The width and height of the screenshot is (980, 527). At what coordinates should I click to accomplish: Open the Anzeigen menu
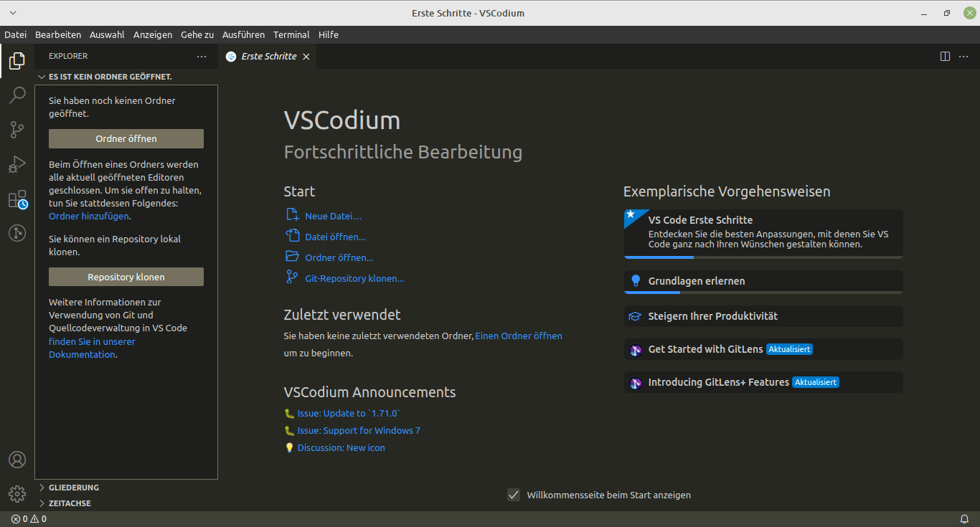tap(153, 34)
